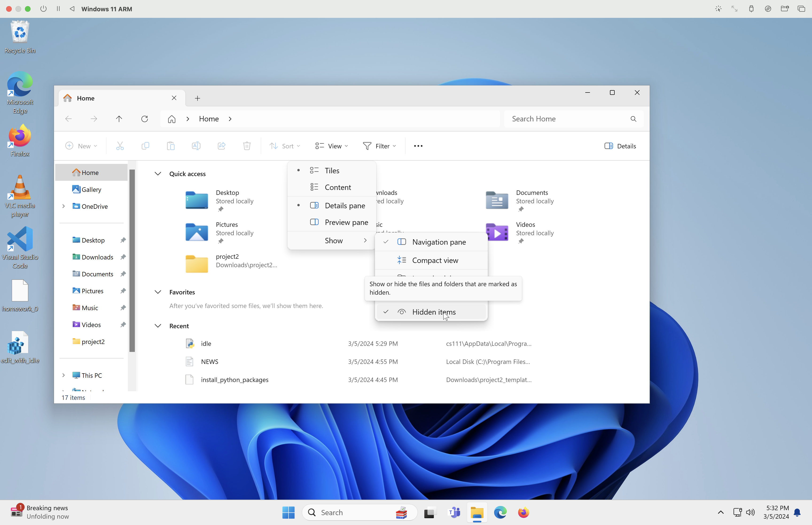Toggle the Navigation pane option
Image resolution: width=812 pixels, height=525 pixels.
point(431,242)
